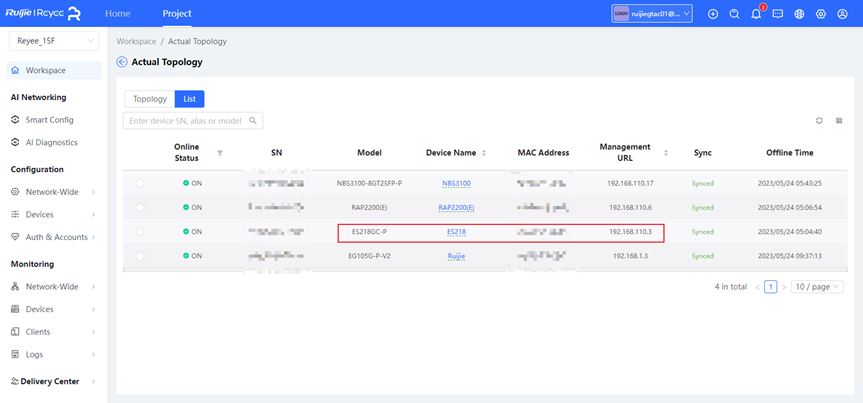Viewport: 863px width, 403px height.
Task: Click the previous page arrow
Action: pyautogui.click(x=757, y=287)
